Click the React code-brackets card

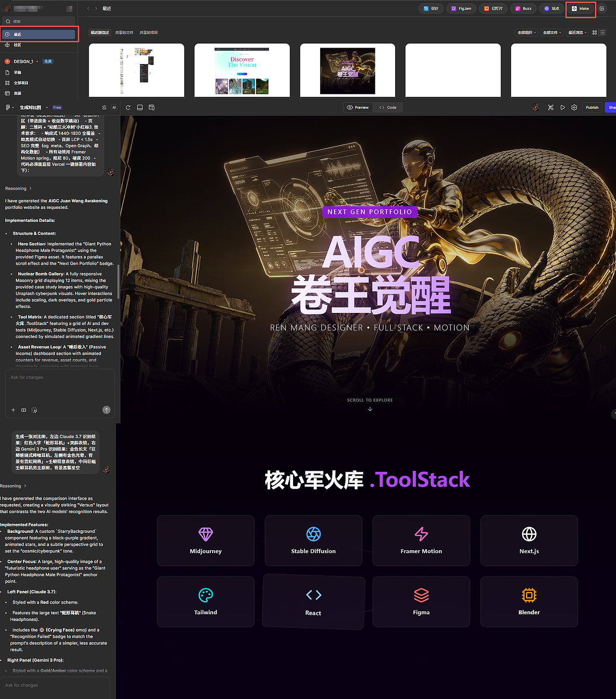coord(313,602)
